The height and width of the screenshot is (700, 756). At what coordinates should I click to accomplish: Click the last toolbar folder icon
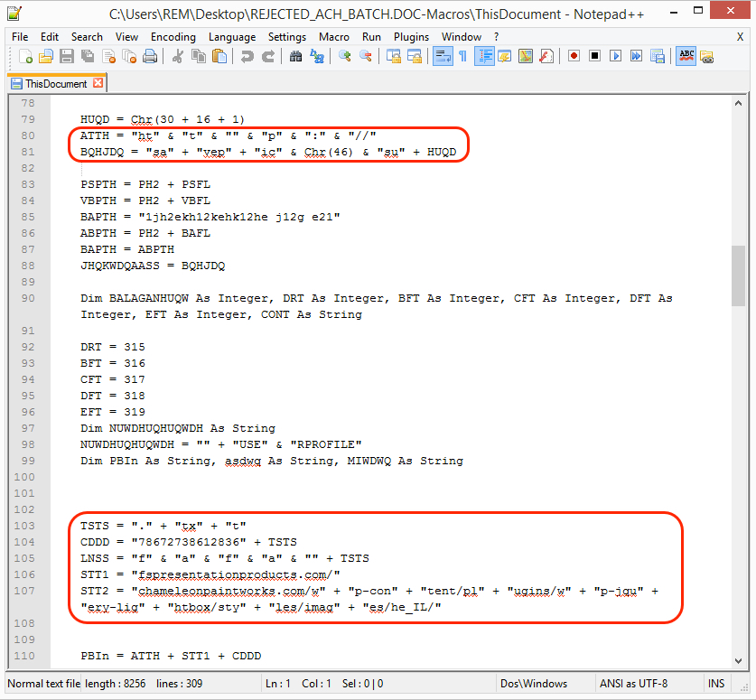707,56
